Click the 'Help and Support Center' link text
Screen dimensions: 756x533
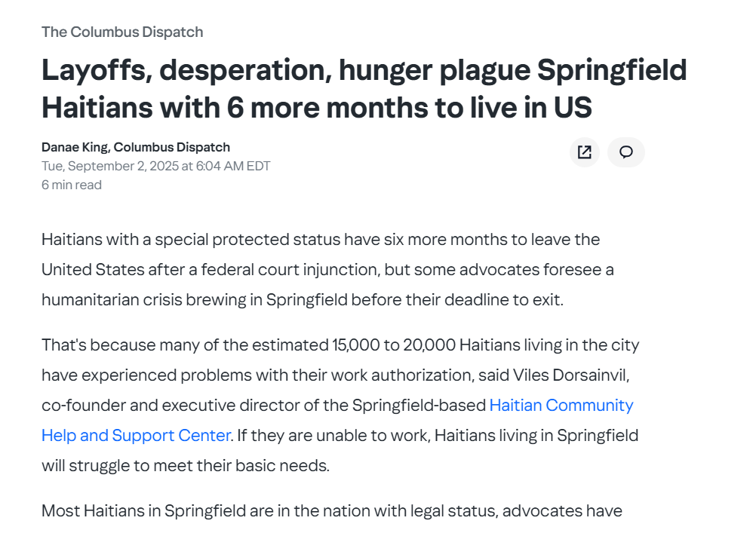(136, 435)
